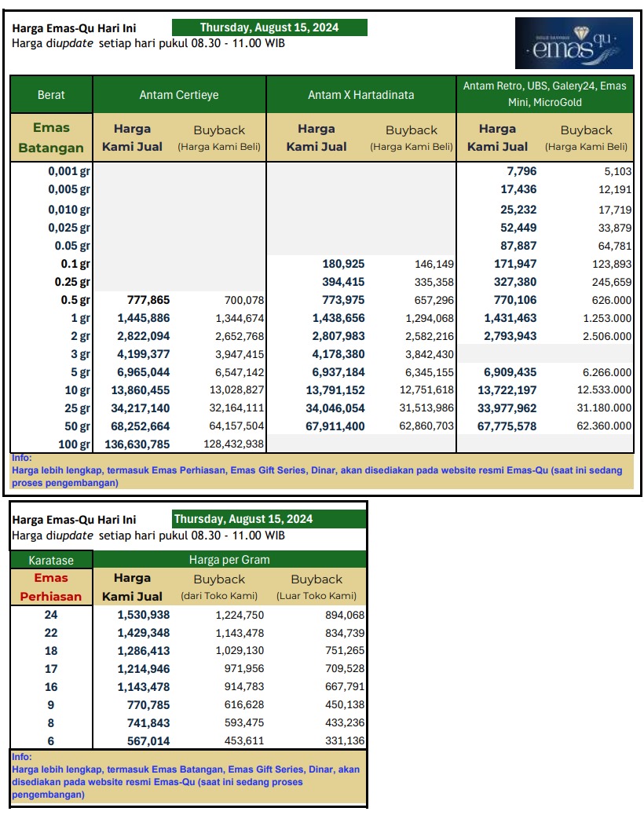Select price value 2,822,094

point(144,336)
